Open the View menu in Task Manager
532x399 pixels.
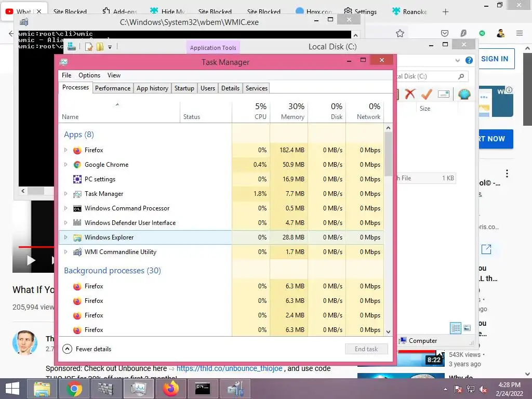click(x=114, y=75)
